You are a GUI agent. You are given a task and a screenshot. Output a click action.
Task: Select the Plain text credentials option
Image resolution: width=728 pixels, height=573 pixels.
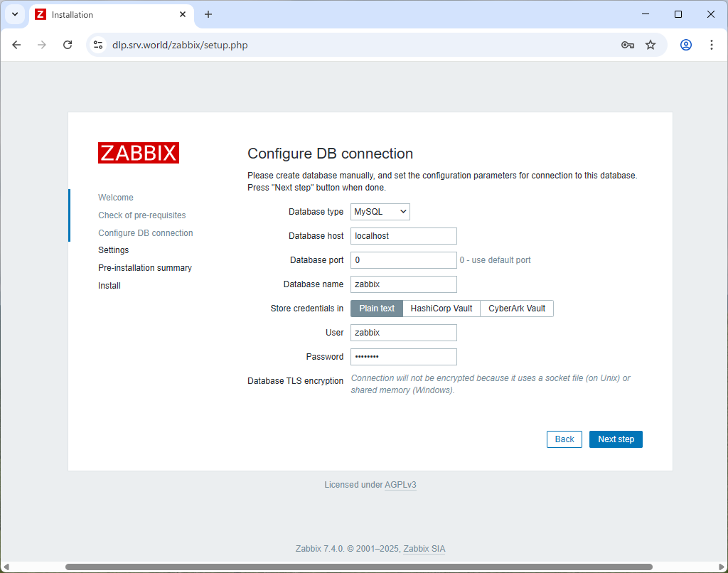(376, 308)
